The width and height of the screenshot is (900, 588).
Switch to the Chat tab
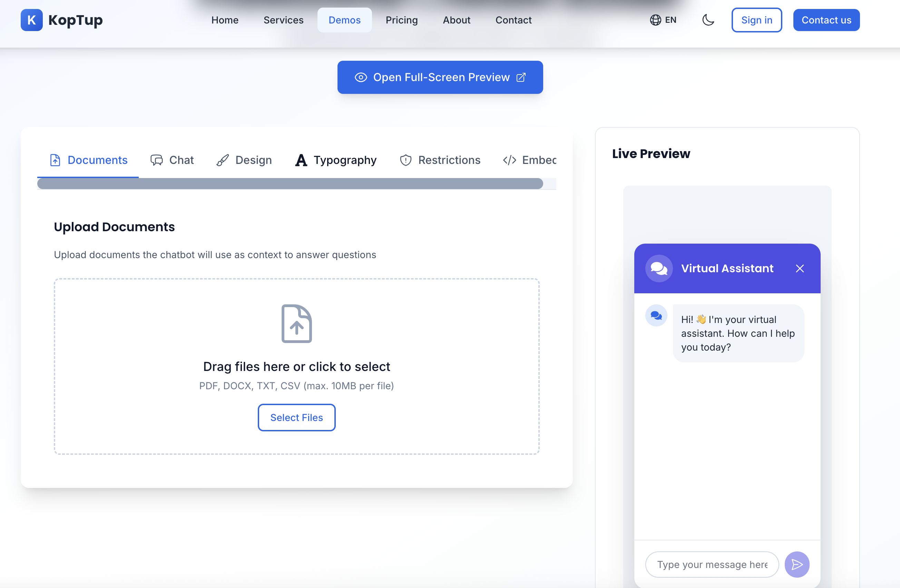pyautogui.click(x=172, y=160)
